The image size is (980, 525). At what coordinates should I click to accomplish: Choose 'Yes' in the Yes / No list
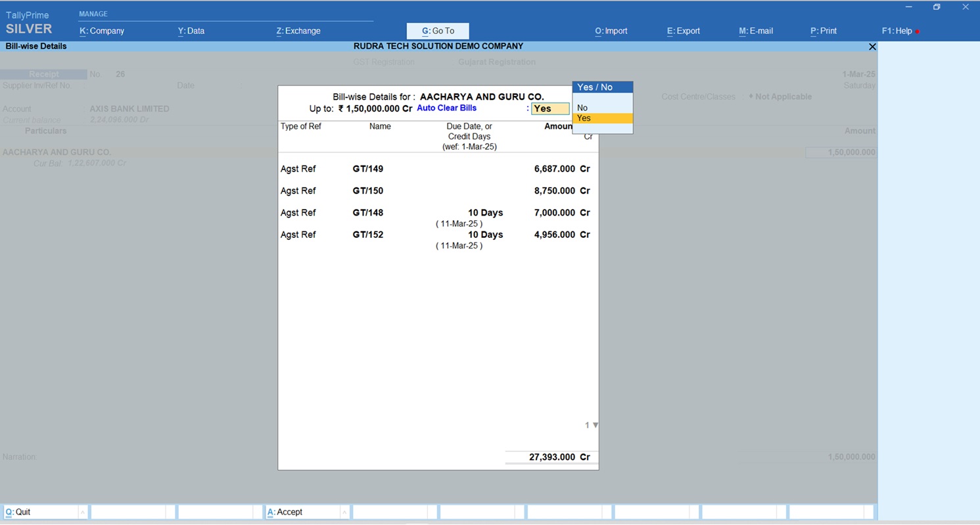pos(584,118)
